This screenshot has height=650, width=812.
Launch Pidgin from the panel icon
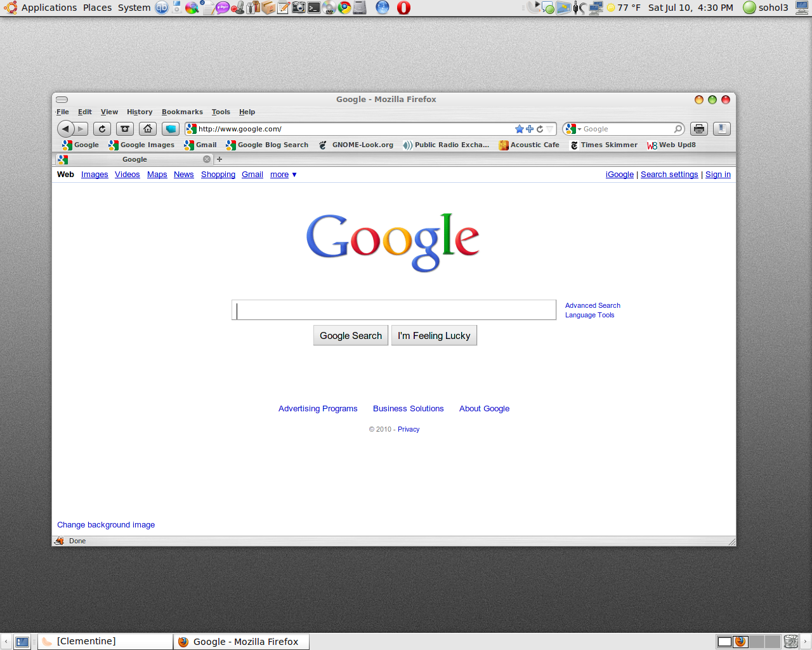point(223,8)
